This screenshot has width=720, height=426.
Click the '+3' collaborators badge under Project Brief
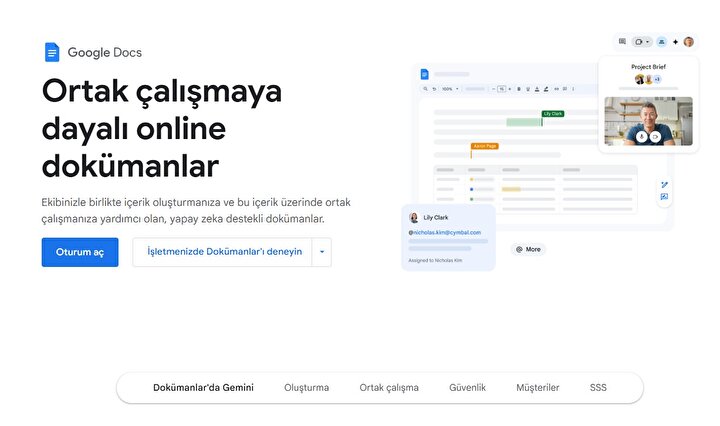658,79
